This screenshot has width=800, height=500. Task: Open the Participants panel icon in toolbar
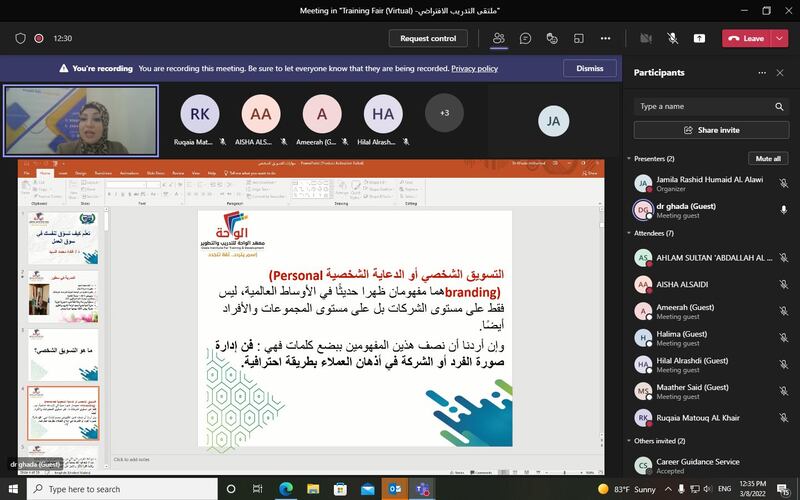498,38
